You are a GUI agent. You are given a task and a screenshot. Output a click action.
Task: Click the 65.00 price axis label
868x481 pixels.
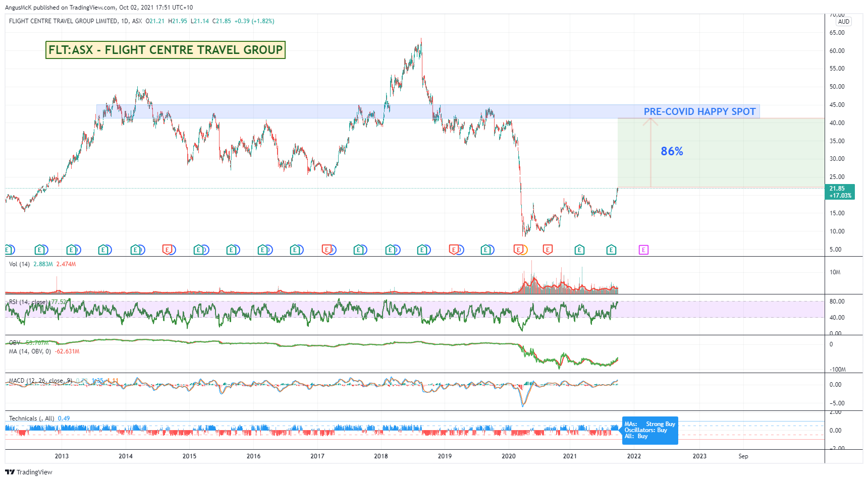837,33
